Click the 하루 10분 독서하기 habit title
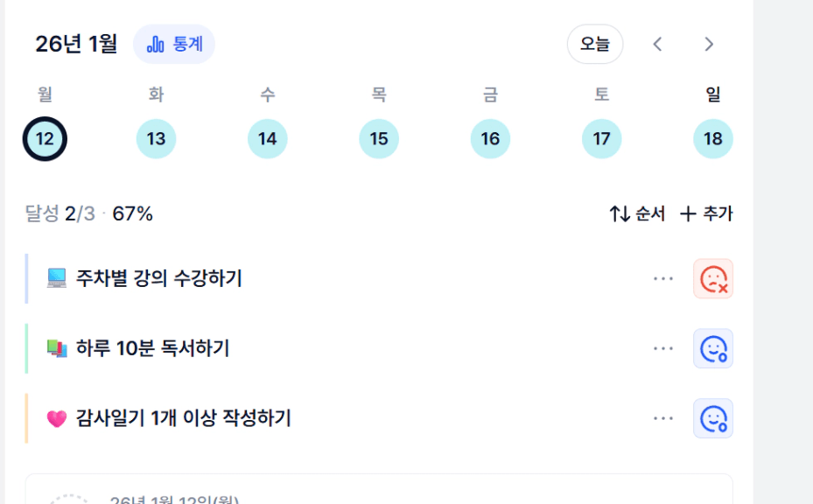This screenshot has height=504, width=813. tap(153, 348)
